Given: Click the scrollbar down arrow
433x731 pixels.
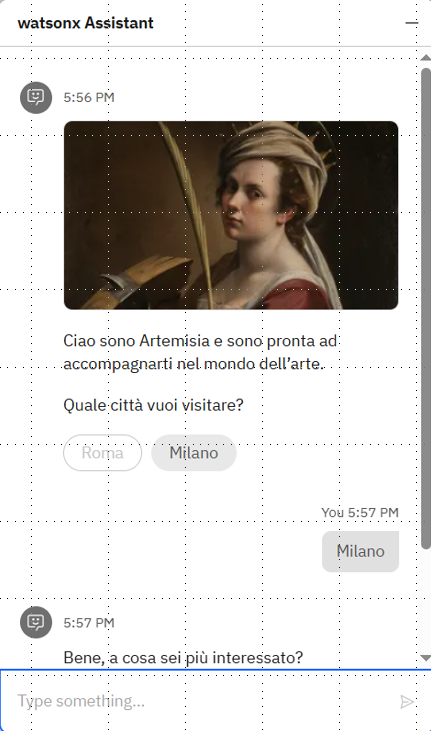Looking at the screenshot, I should (x=425, y=658).
